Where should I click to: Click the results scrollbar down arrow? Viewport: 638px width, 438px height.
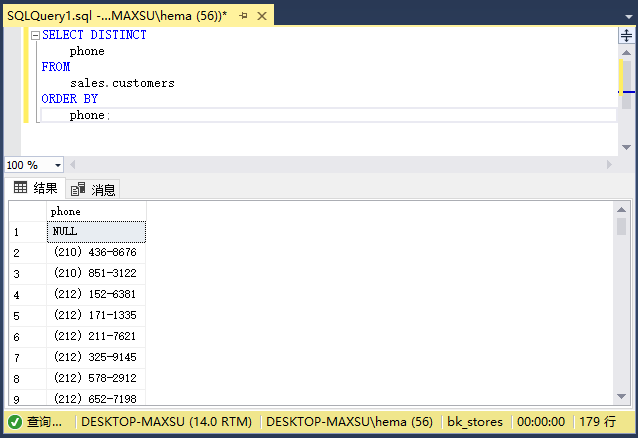(x=621, y=396)
